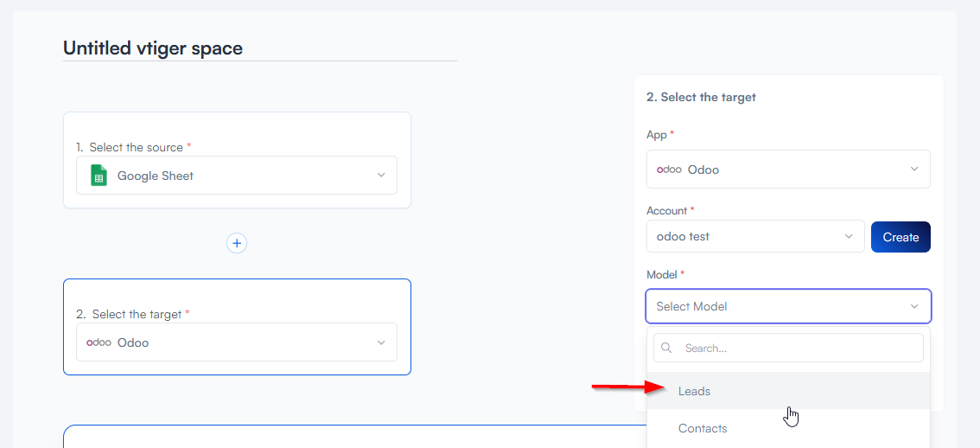
Task: Click chevron arrow of Select Model field
Action: click(914, 306)
